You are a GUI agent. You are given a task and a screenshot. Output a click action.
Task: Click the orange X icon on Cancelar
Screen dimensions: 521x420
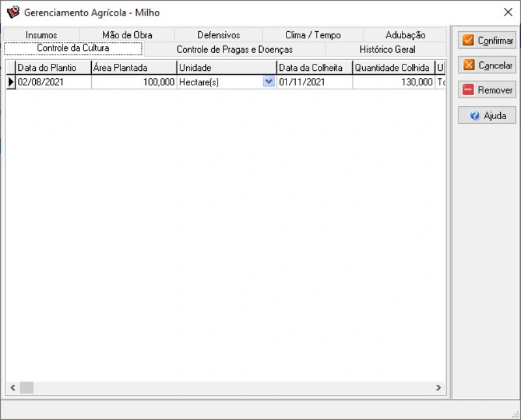[468, 65]
